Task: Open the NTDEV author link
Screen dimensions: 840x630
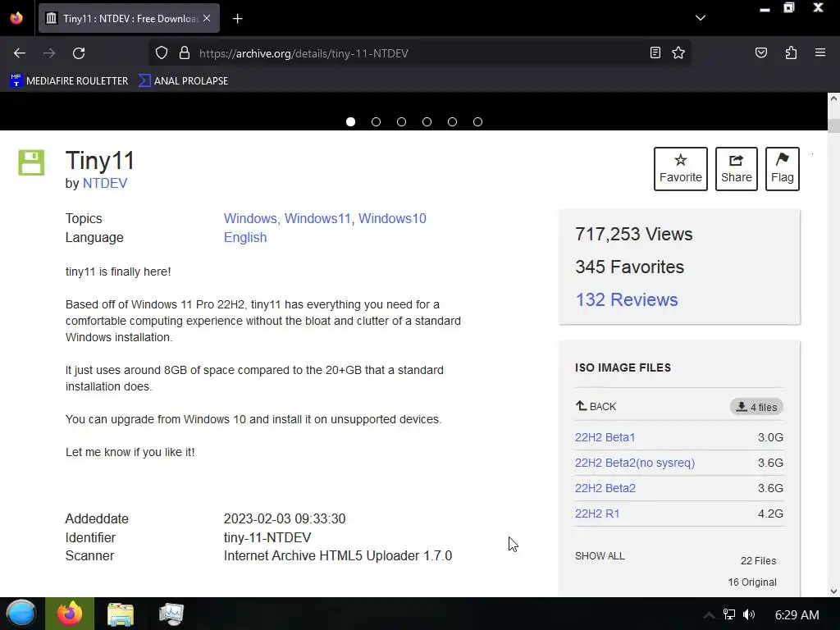Action: (x=105, y=183)
